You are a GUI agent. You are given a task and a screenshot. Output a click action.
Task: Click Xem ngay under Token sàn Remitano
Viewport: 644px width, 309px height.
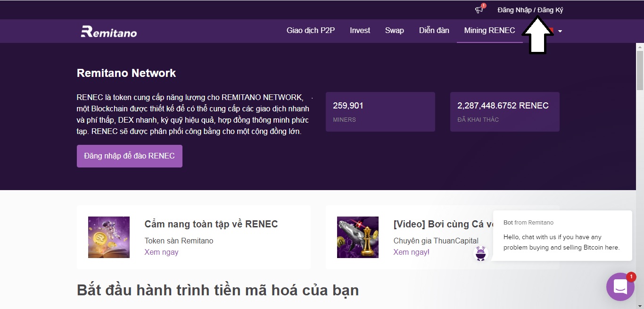pos(161,252)
